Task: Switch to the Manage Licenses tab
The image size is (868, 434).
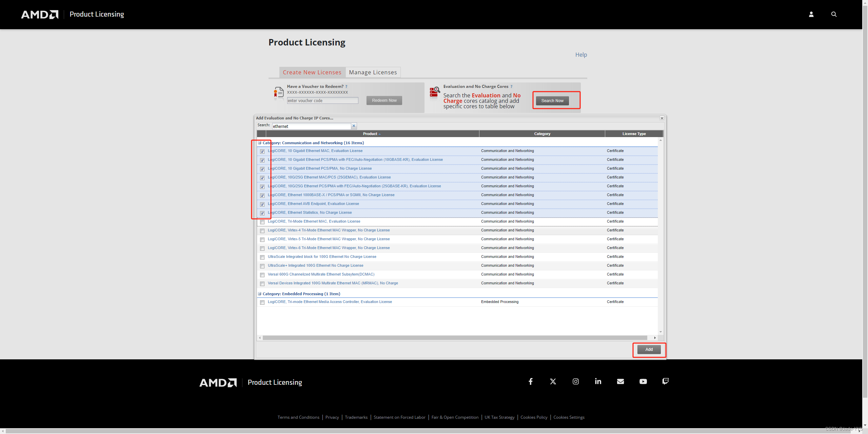Action: tap(373, 72)
